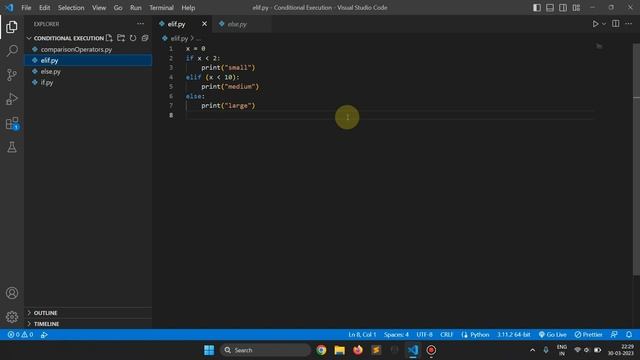Open the Go menu
The width and height of the screenshot is (640, 360).
tap(118, 8)
